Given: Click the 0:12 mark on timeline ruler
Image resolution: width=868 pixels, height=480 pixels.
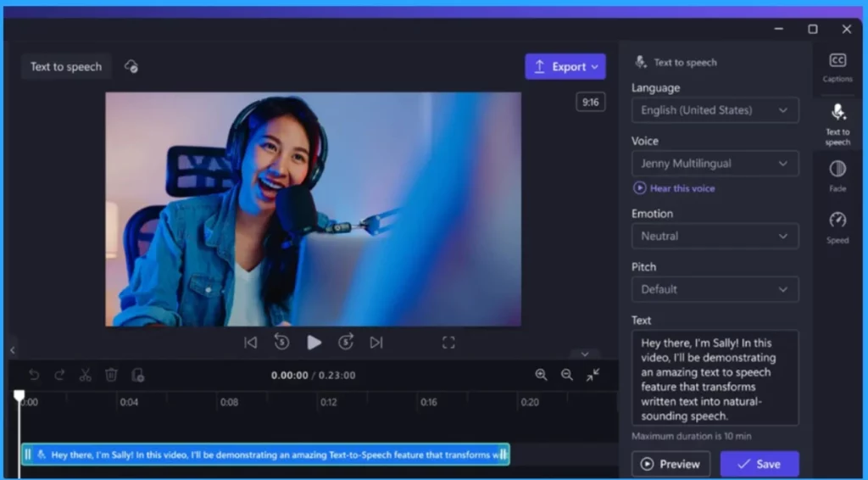Looking at the screenshot, I should tap(328, 402).
